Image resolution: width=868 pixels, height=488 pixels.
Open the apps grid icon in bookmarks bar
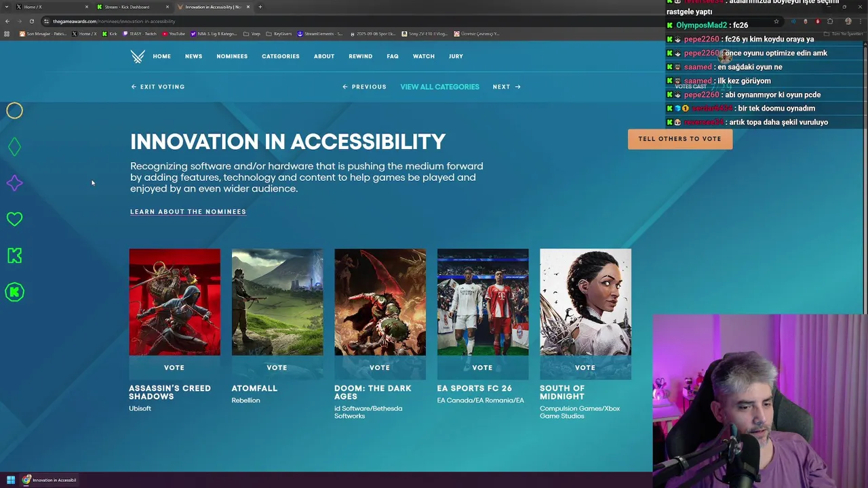coord(7,33)
